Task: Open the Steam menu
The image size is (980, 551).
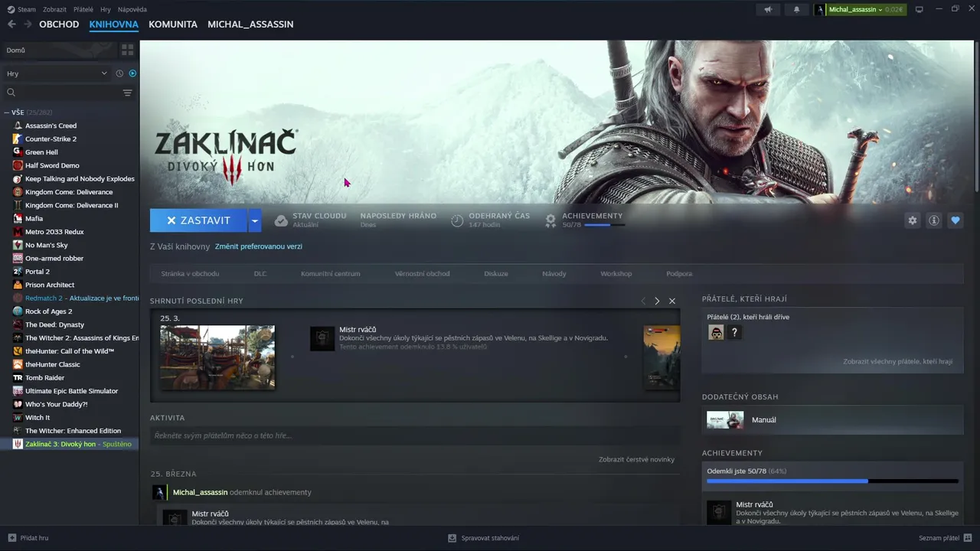Action: pos(27,9)
